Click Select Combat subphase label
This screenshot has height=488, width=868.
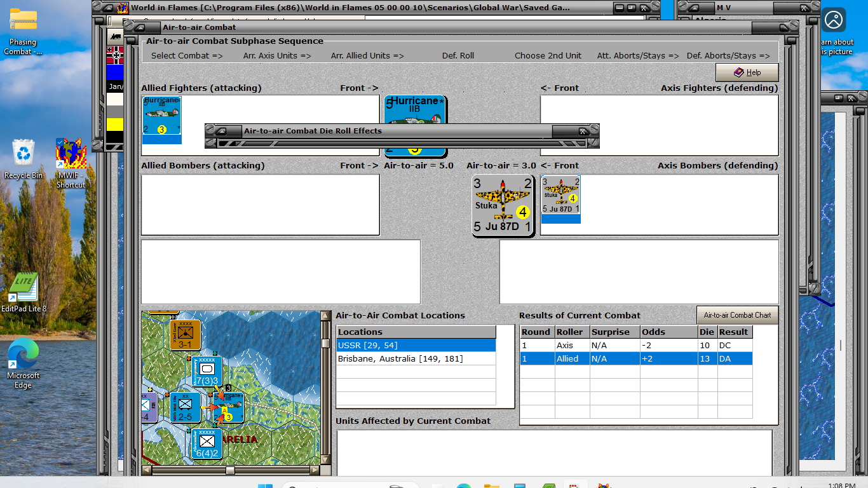click(187, 56)
